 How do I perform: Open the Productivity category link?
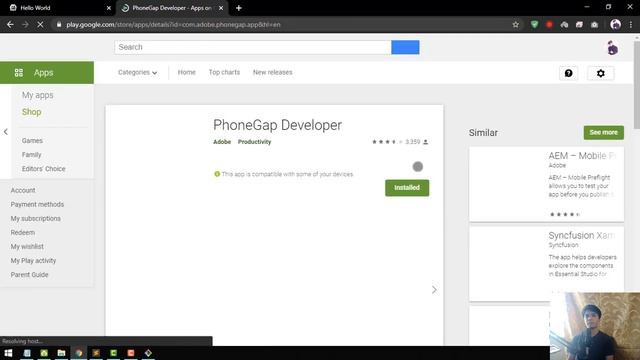254,142
